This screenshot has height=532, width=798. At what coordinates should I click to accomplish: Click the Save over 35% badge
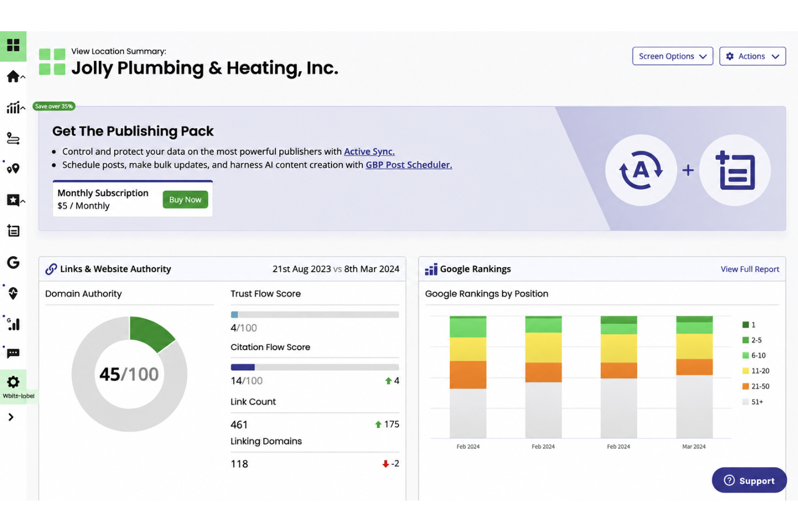(54, 106)
